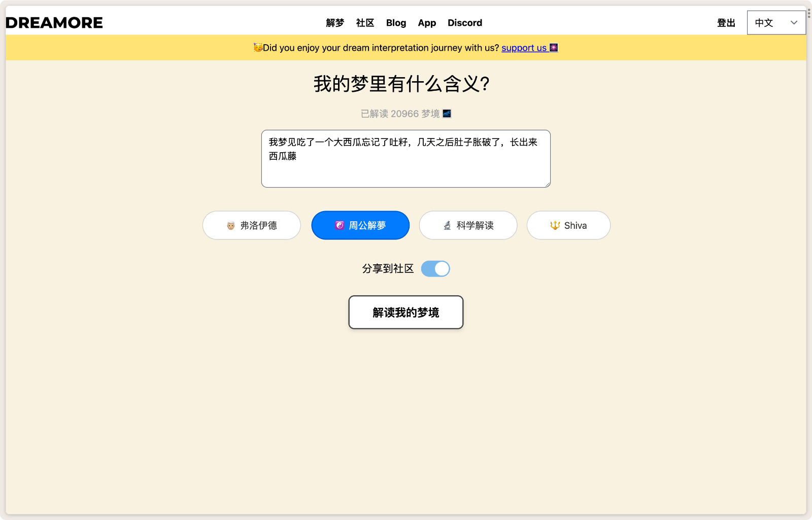This screenshot has height=520, width=812.
Task: Open the 中文 language dropdown
Action: [x=776, y=23]
